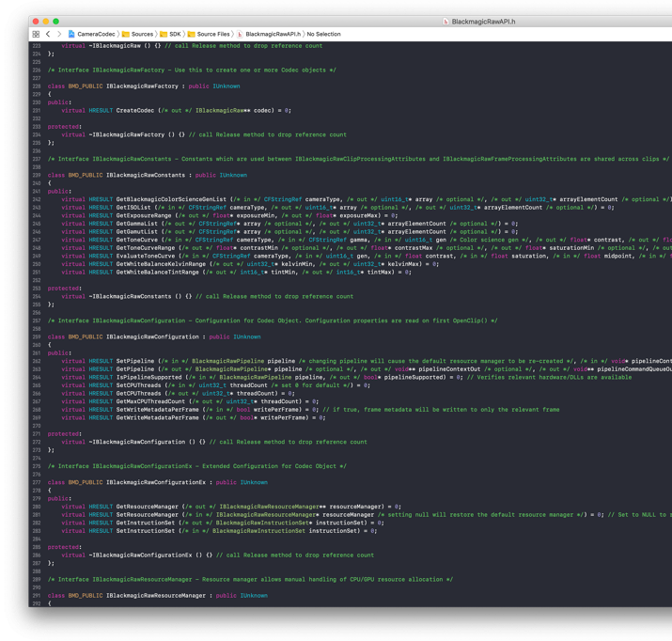Click the BlackmagicRawAPI.h window title
This screenshot has height=641, width=672.
483,22
